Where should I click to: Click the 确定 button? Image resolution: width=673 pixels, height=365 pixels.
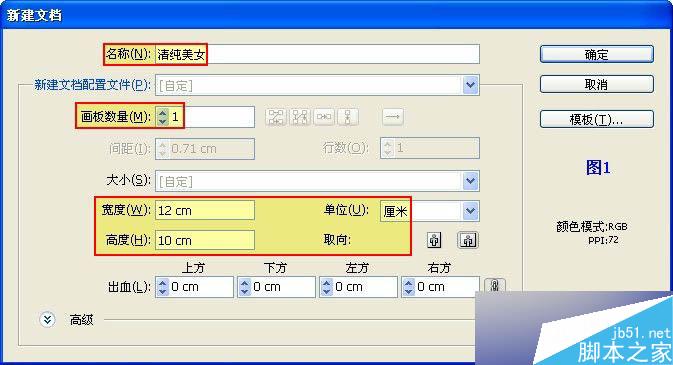point(597,55)
